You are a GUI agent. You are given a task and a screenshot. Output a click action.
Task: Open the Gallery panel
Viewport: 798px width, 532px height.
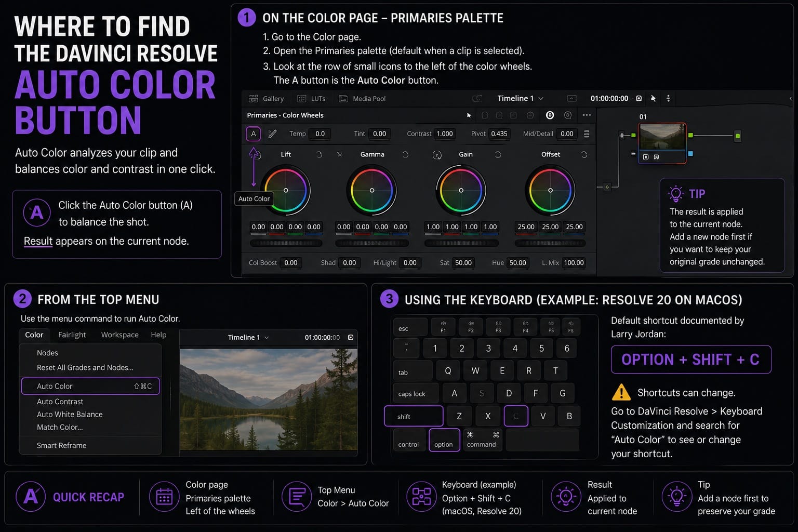click(267, 98)
